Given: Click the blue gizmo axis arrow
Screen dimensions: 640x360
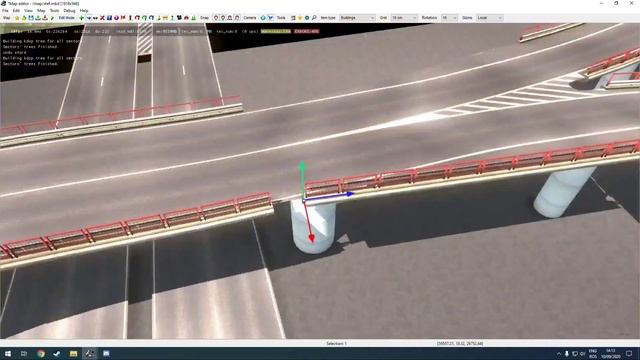Looking at the screenshot, I should (x=349, y=194).
